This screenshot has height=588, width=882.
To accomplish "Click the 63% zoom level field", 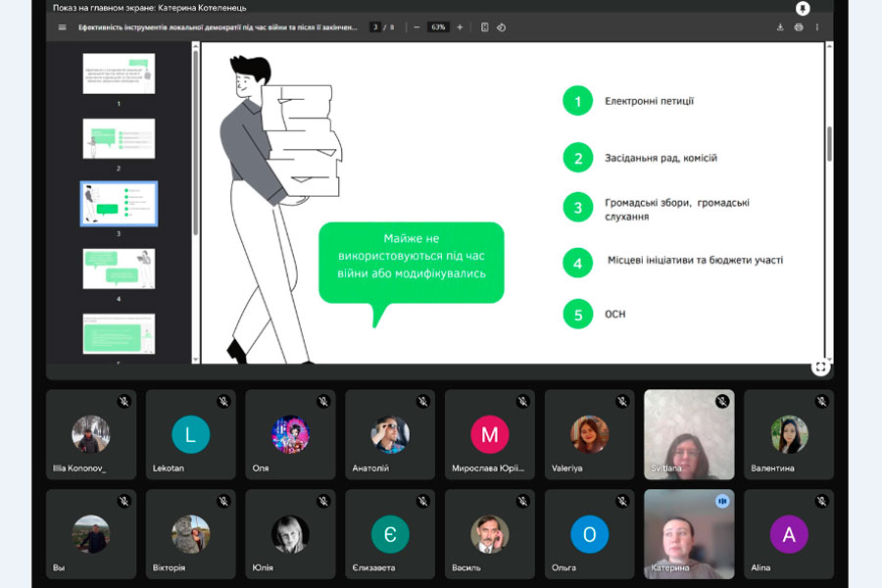I will click(x=438, y=27).
